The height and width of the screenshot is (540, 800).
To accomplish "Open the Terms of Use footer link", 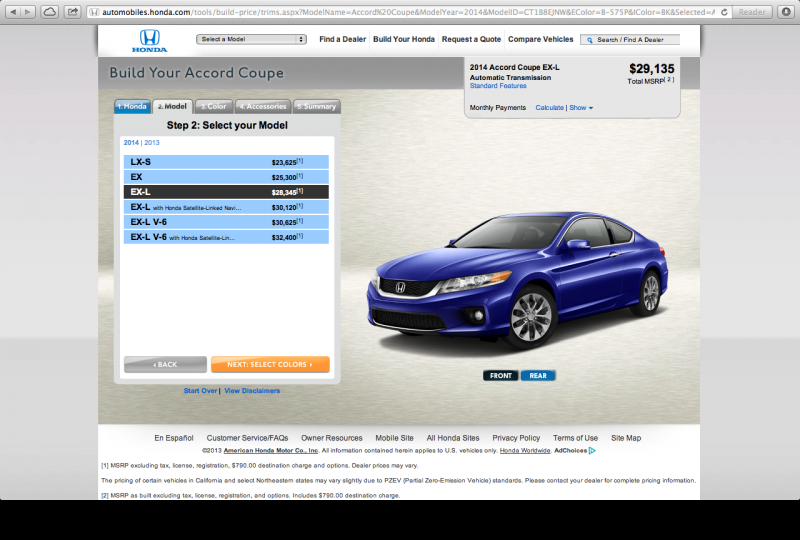I will 575,438.
